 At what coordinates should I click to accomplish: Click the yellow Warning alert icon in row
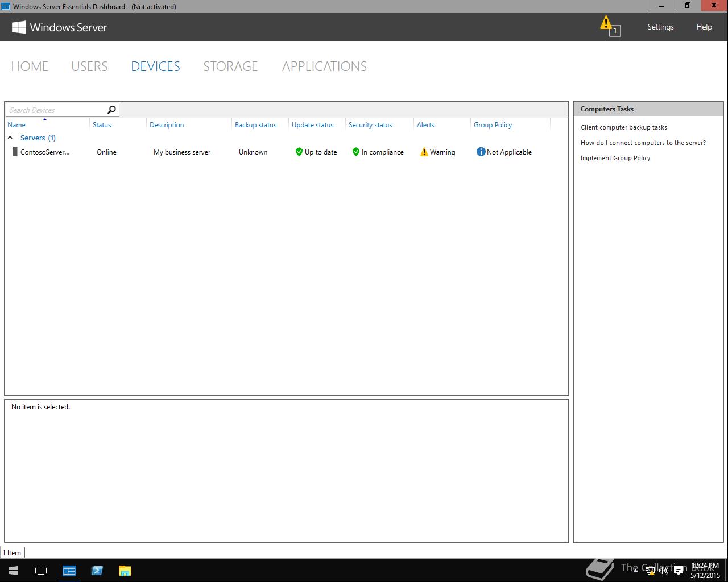[424, 152]
